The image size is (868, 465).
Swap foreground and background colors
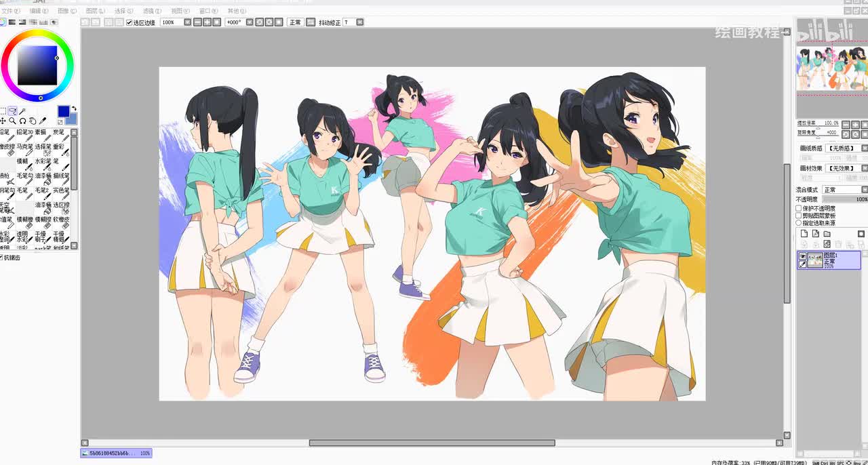(x=75, y=108)
